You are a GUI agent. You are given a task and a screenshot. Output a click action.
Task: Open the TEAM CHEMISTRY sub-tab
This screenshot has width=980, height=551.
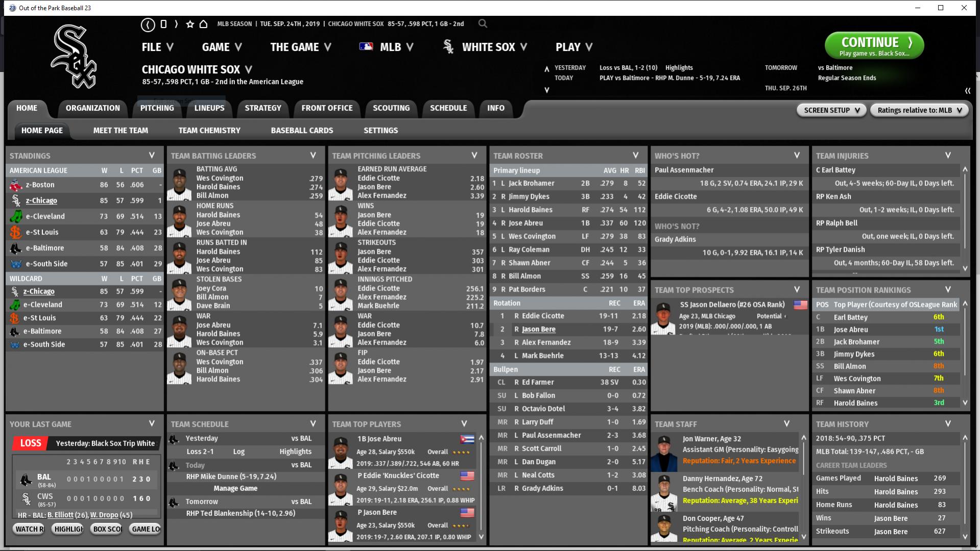pos(209,131)
